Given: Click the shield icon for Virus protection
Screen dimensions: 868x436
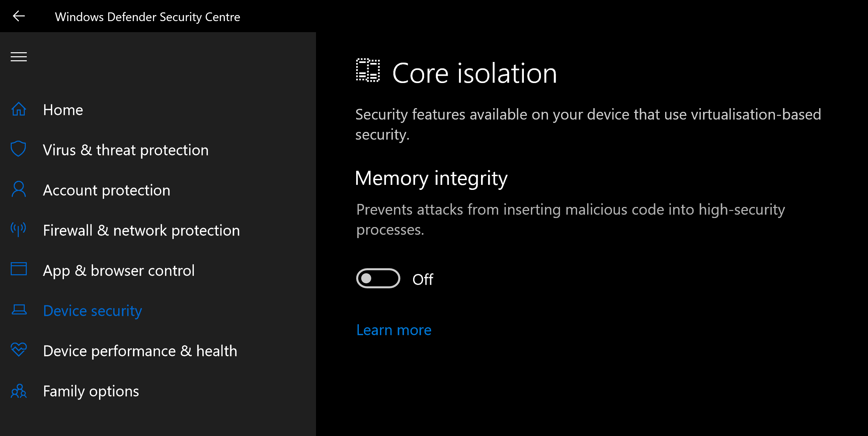Looking at the screenshot, I should coord(18,149).
